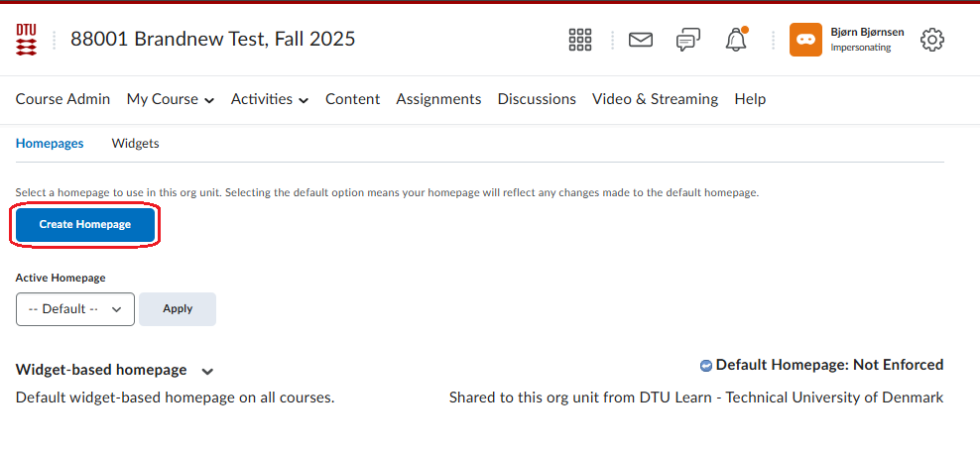The image size is (980, 455).
Task: Expand the My Course menu
Action: pos(171,99)
